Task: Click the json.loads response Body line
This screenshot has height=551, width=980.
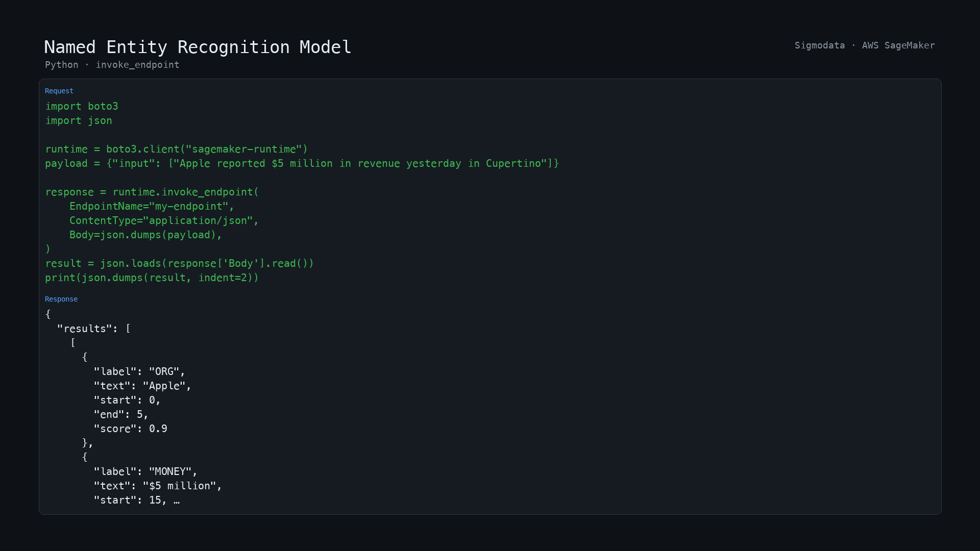Action: click(180, 263)
